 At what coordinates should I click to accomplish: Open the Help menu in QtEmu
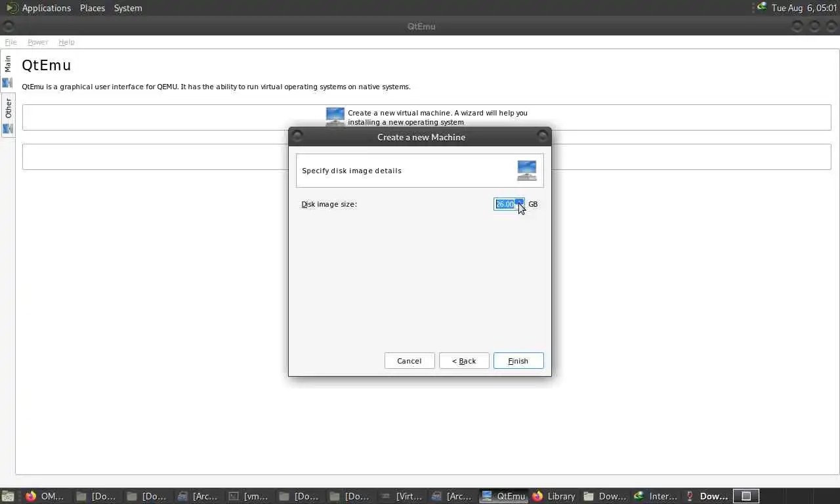coord(66,42)
